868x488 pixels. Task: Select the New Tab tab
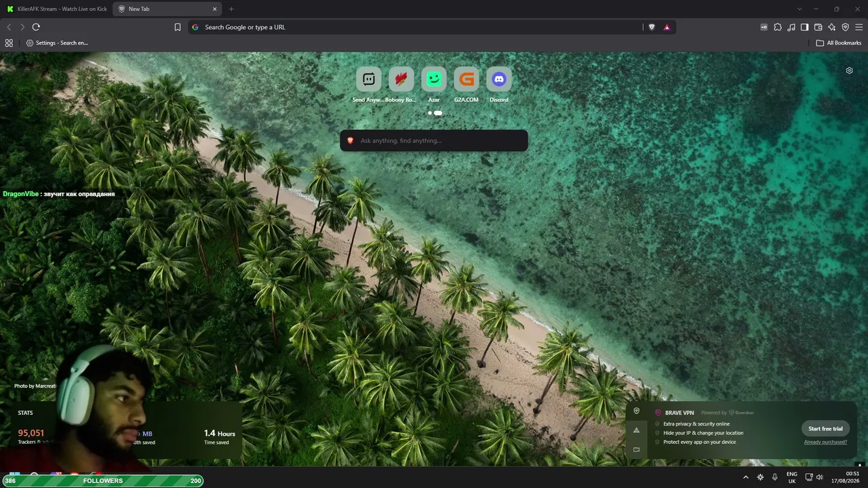[168, 9]
